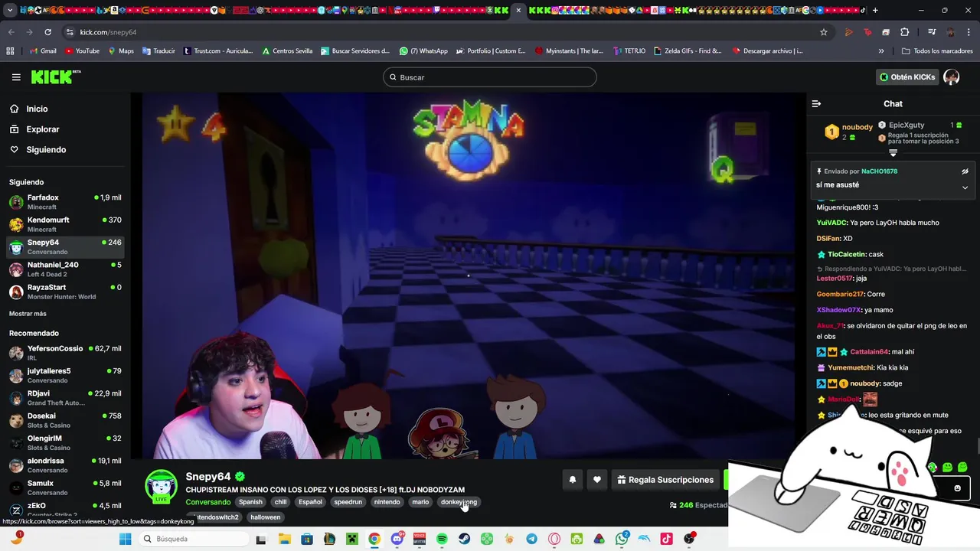Image resolution: width=980 pixels, height=551 pixels.
Task: Click Windows taskbar Búsqueda search box
Action: tap(194, 539)
